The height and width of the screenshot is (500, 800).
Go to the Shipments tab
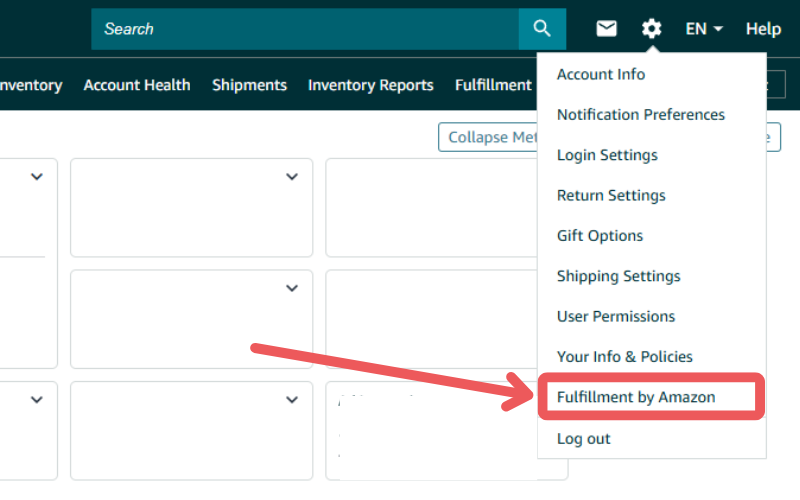click(x=249, y=85)
